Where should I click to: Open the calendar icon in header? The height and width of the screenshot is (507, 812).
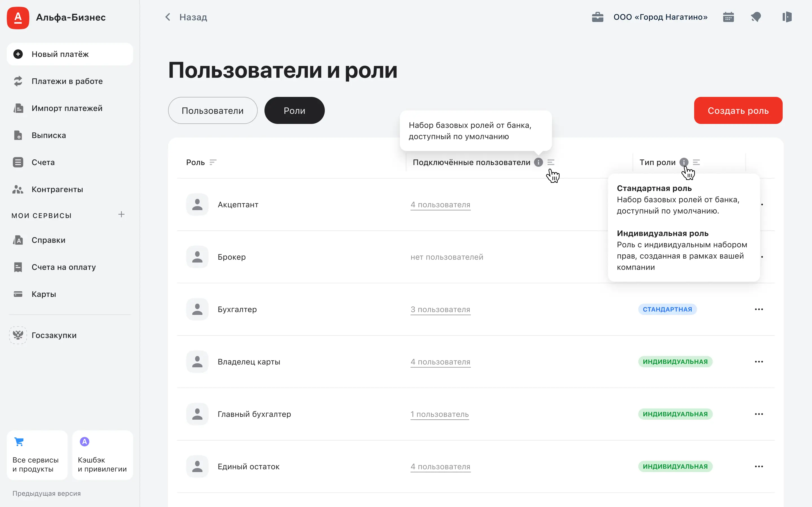tap(728, 17)
